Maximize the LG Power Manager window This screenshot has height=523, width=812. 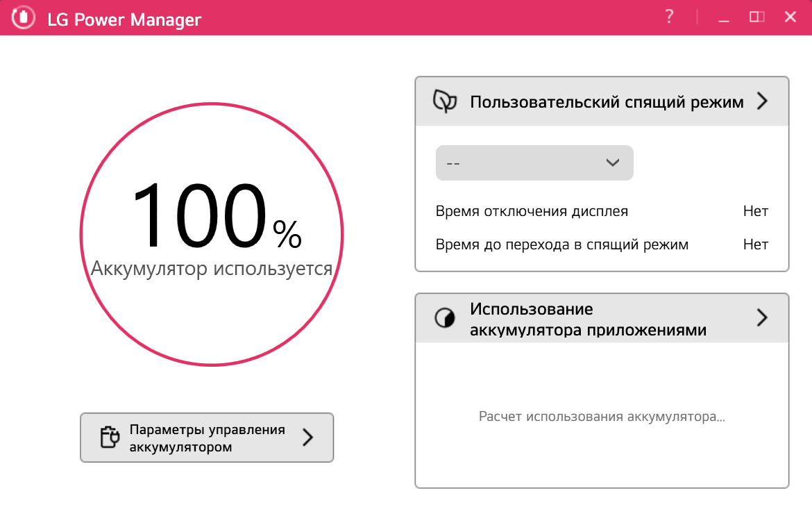click(756, 17)
